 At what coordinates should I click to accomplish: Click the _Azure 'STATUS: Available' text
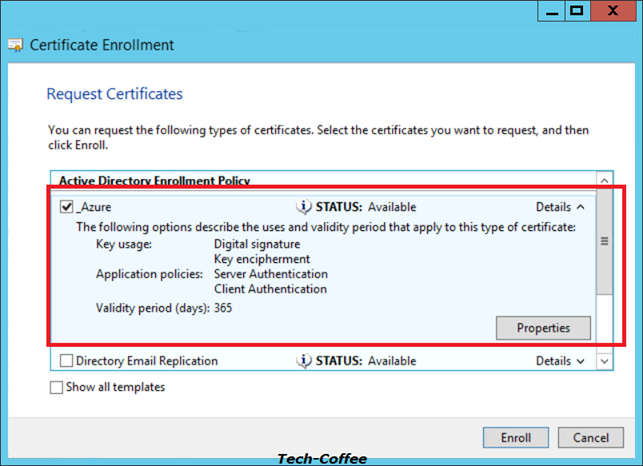click(366, 207)
